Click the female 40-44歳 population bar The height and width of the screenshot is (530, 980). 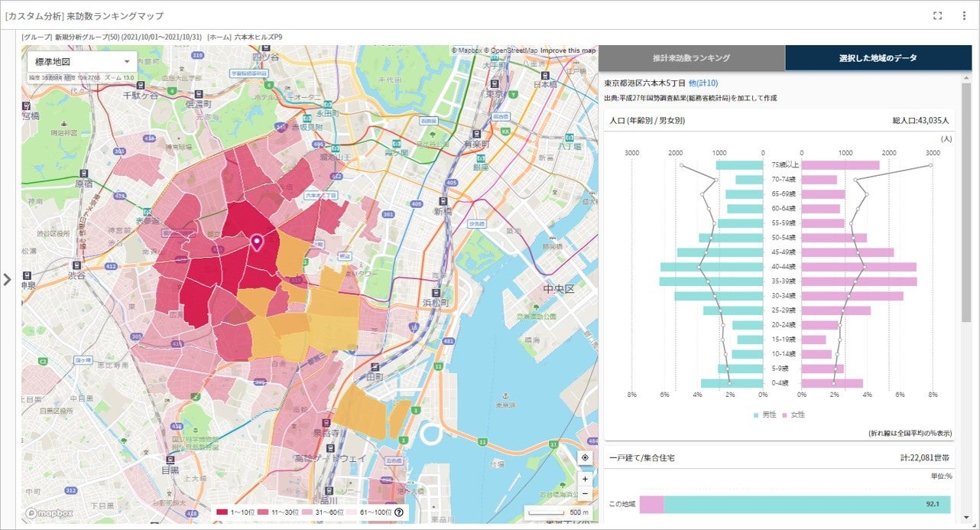(859, 267)
